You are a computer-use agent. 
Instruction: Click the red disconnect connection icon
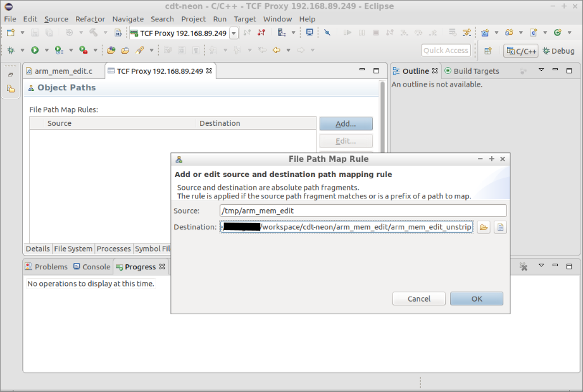[x=261, y=33]
